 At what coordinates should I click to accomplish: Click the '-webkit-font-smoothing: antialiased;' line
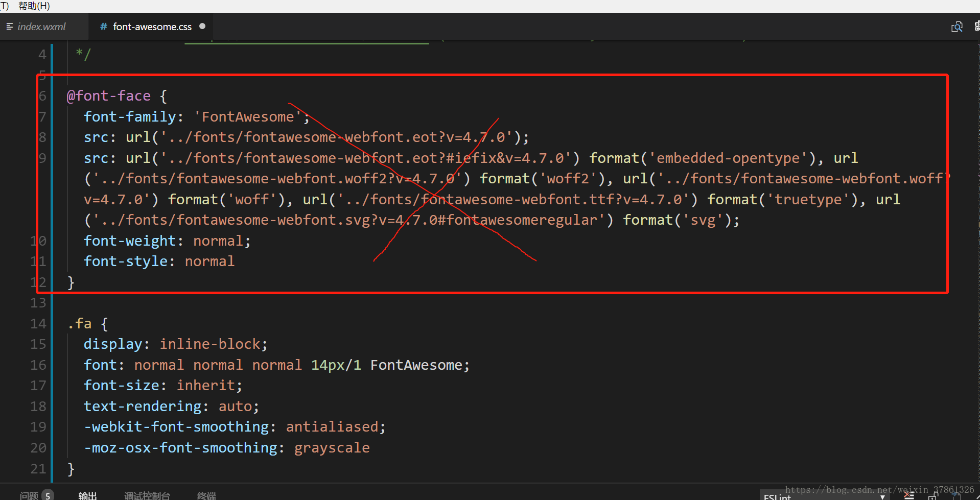(235, 427)
